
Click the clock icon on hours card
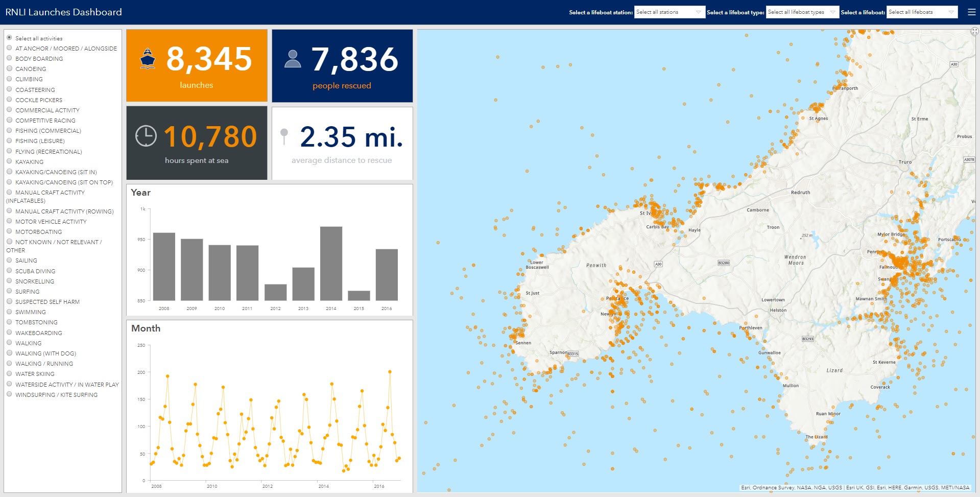pyautogui.click(x=146, y=136)
